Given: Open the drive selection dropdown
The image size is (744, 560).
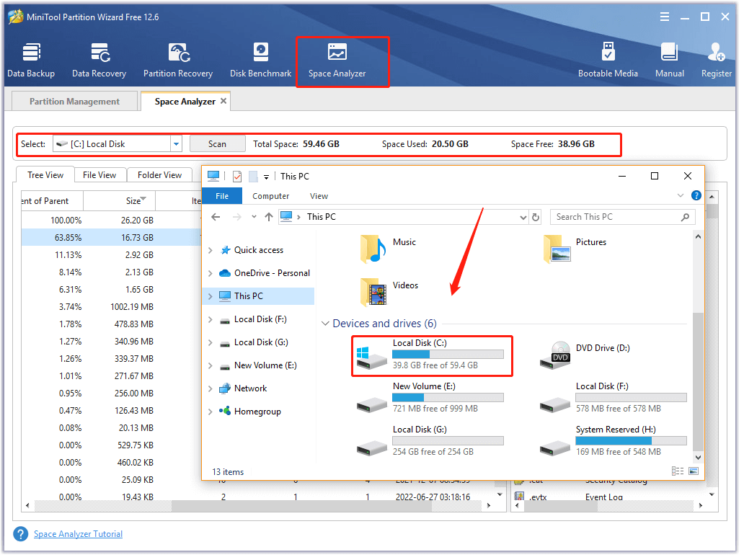Looking at the screenshot, I should click(x=175, y=143).
